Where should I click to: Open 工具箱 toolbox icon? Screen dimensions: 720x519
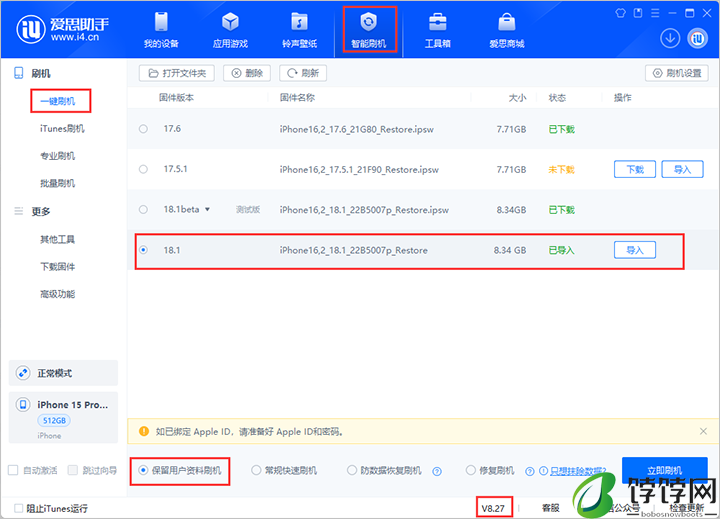coord(438,29)
